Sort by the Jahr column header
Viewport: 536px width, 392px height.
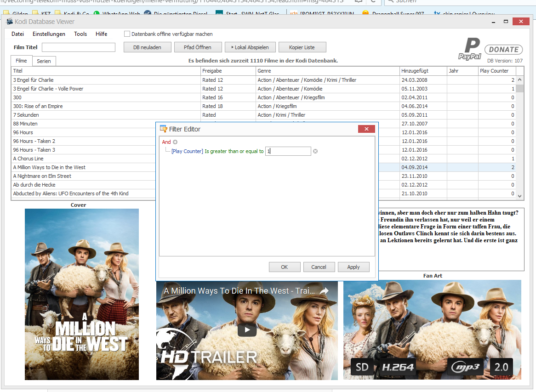coord(462,71)
